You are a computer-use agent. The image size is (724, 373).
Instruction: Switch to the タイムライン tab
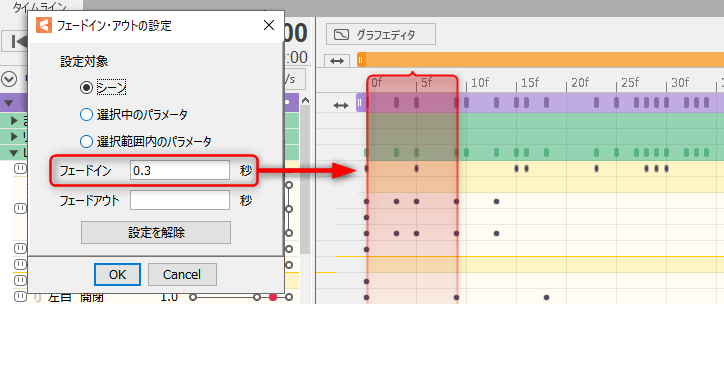pyautogui.click(x=39, y=7)
